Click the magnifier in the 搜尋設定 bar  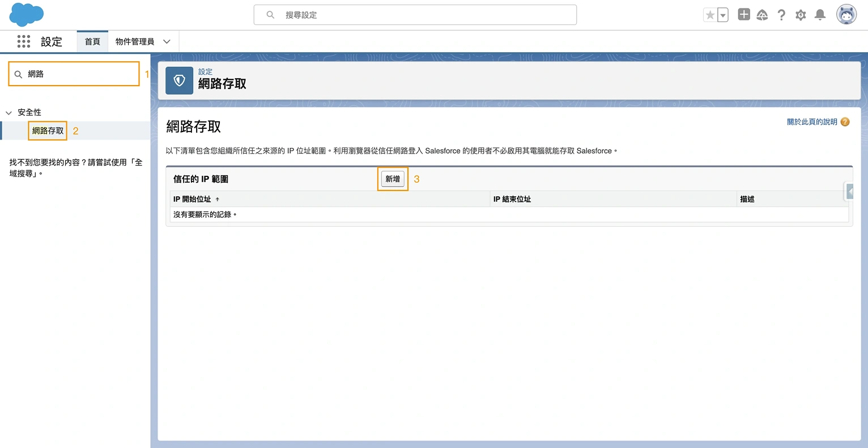coord(270,14)
